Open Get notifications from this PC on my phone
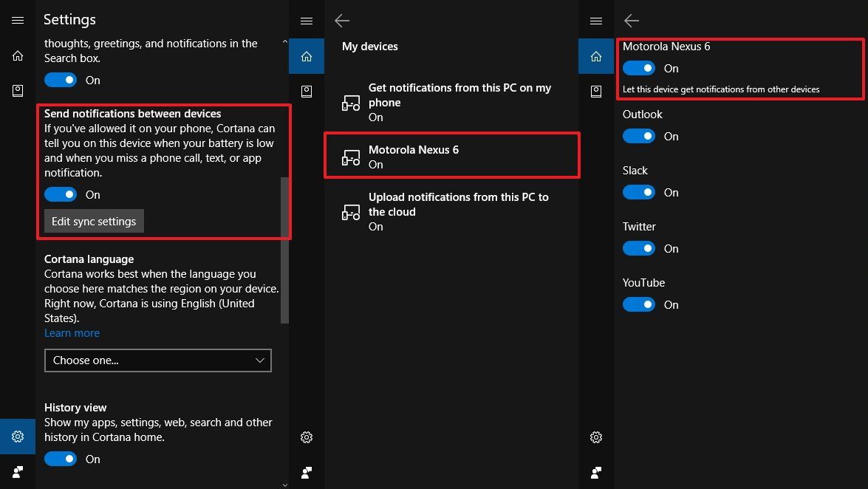Viewport: 868px width, 489px height. (451, 103)
